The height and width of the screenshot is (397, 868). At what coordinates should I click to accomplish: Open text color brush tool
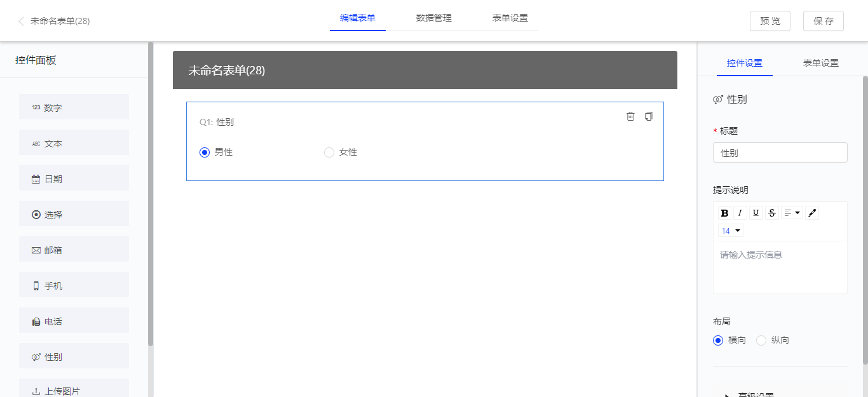812,213
